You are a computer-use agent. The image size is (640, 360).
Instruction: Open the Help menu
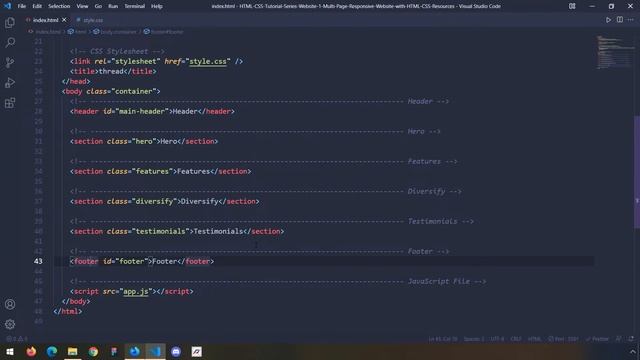157,6
